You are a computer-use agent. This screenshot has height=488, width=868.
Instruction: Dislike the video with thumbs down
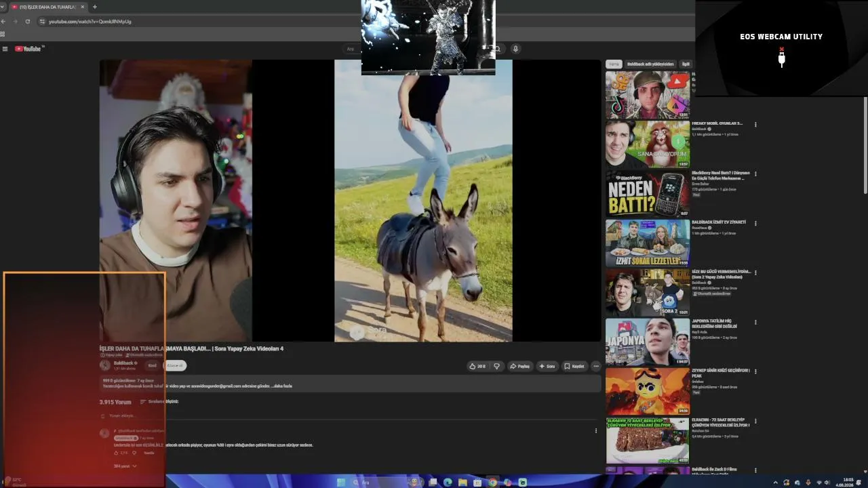coord(496,366)
